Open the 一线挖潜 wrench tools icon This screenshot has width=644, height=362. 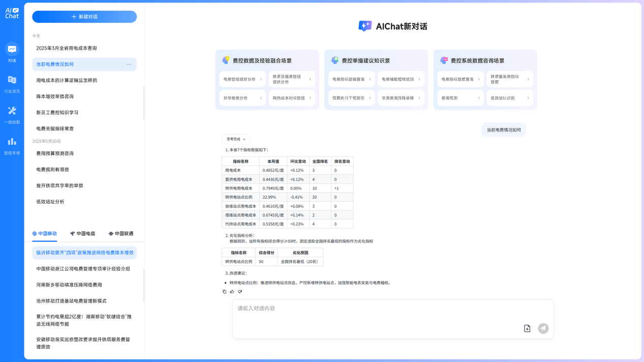pos(12,111)
